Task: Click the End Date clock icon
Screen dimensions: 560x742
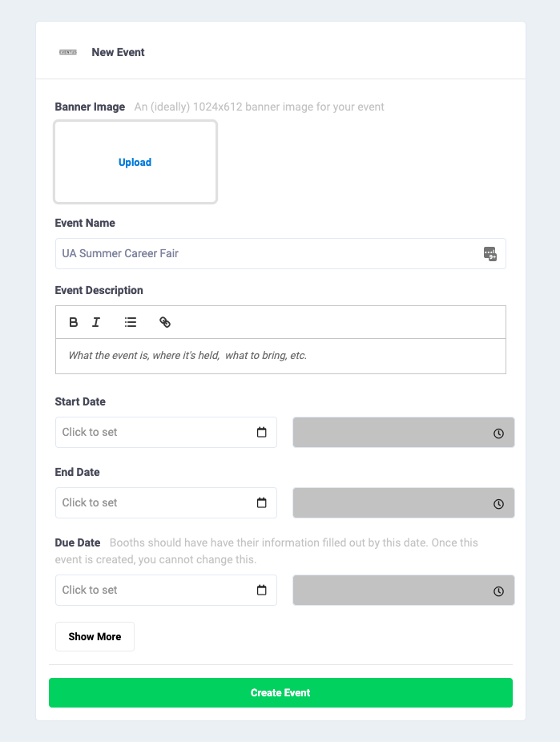Action: (x=498, y=504)
